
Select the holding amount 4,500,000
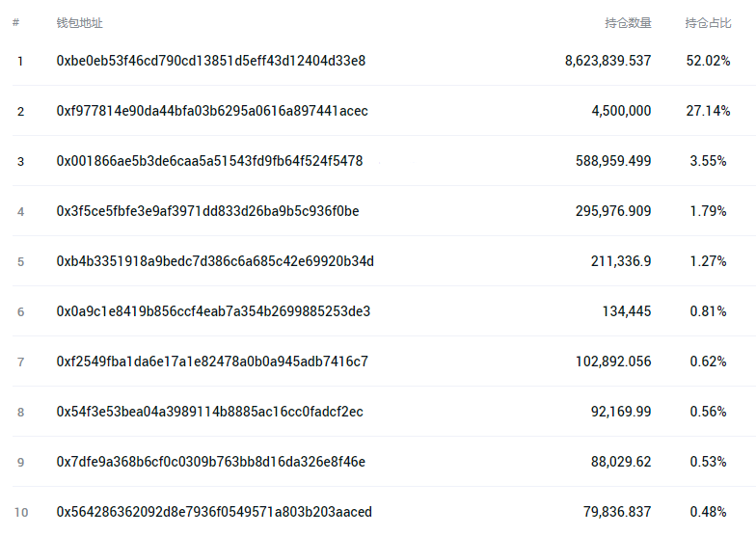pyautogui.click(x=621, y=111)
